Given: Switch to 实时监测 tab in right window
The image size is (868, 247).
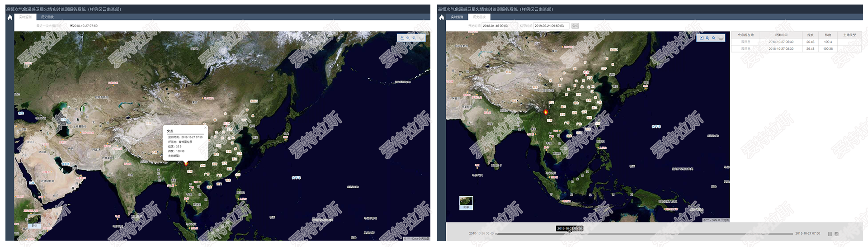Looking at the screenshot, I should click(x=457, y=17).
